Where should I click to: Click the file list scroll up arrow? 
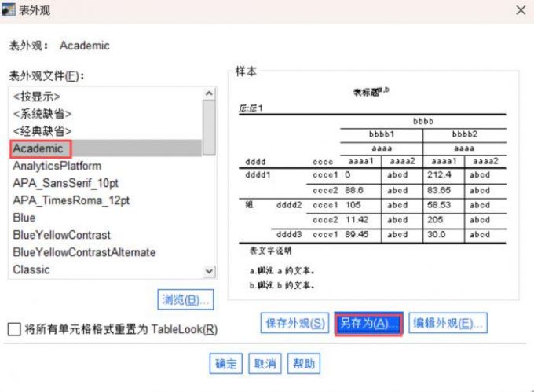click(209, 93)
